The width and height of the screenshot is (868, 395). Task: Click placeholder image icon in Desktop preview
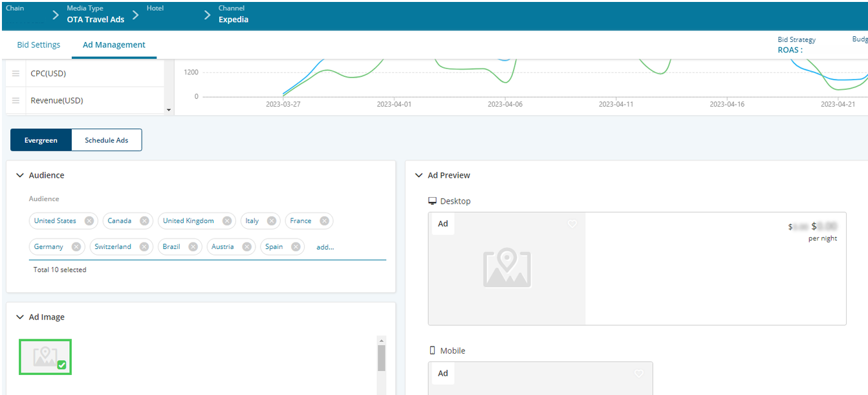pyautogui.click(x=507, y=268)
